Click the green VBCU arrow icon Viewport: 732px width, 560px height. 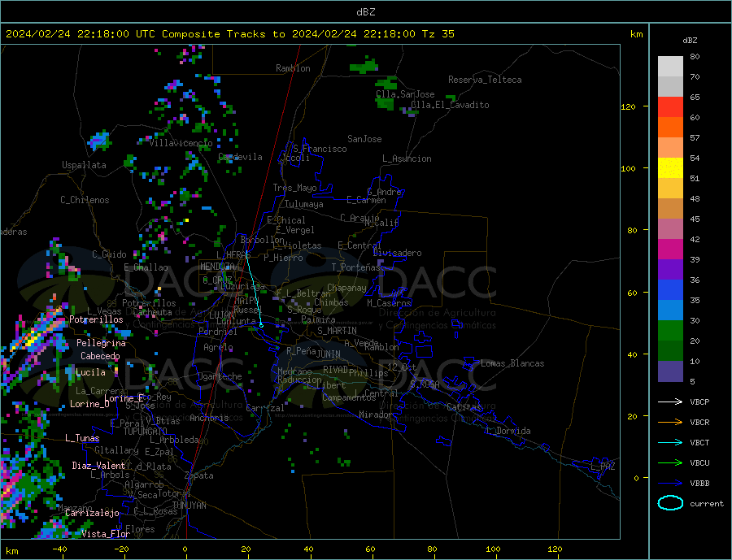coord(670,463)
